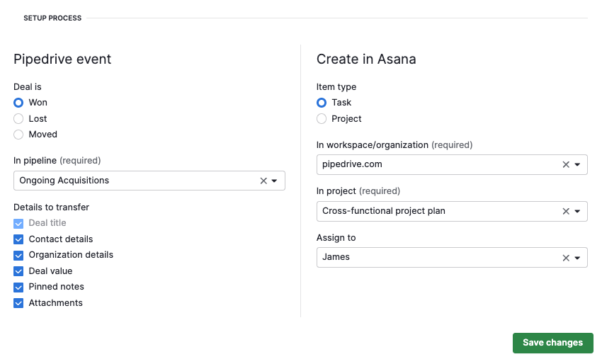Select the Won deal radio button

18,103
